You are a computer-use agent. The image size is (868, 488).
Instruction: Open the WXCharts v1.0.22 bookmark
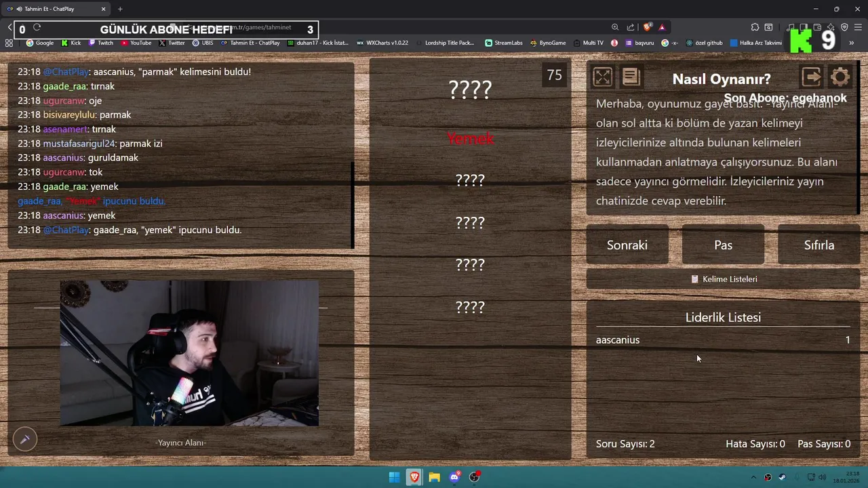(382, 43)
